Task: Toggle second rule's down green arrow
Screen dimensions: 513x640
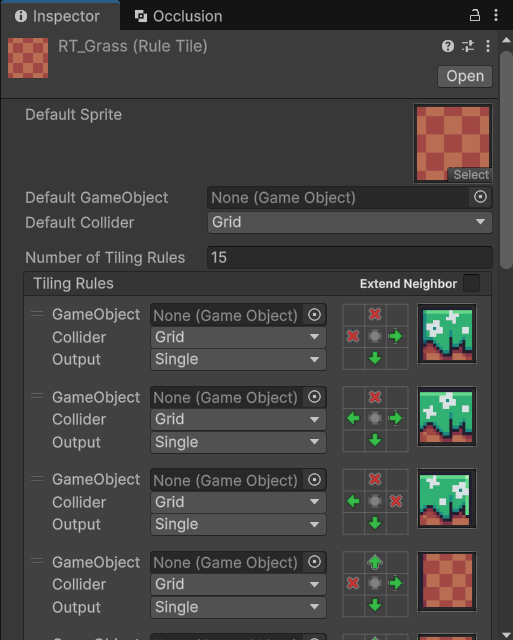Action: [x=375, y=440]
